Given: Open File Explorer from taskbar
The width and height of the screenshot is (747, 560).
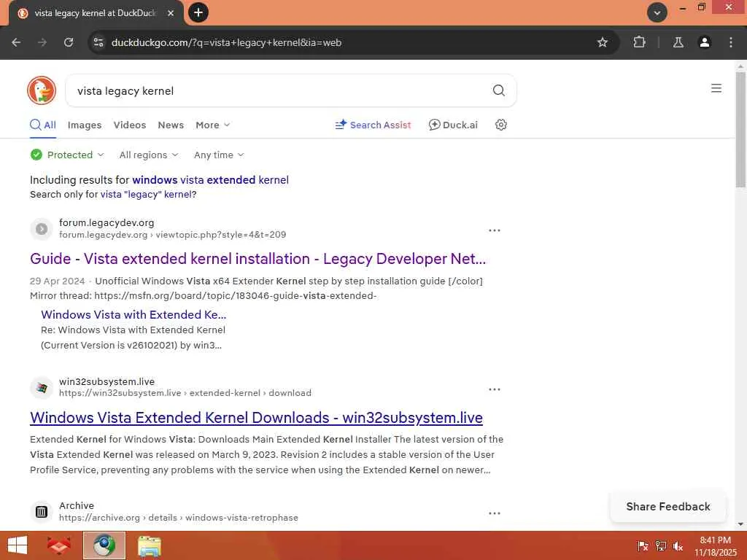Looking at the screenshot, I should click(150, 545).
